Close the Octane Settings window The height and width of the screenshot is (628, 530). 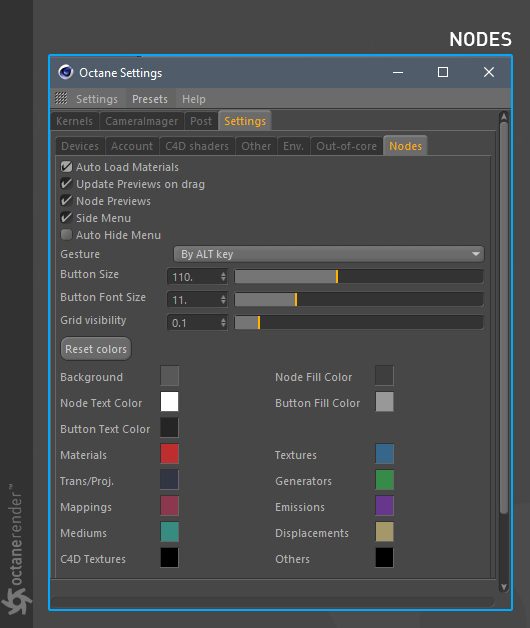(489, 72)
